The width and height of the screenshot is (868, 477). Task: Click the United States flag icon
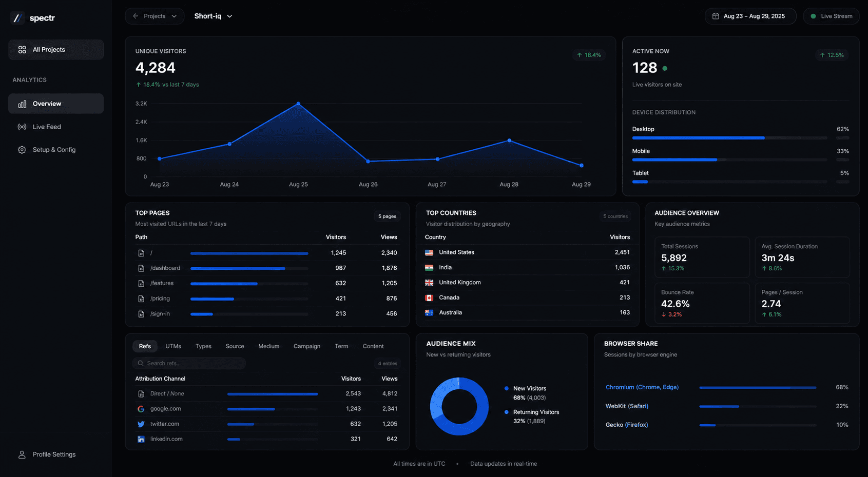coord(429,252)
